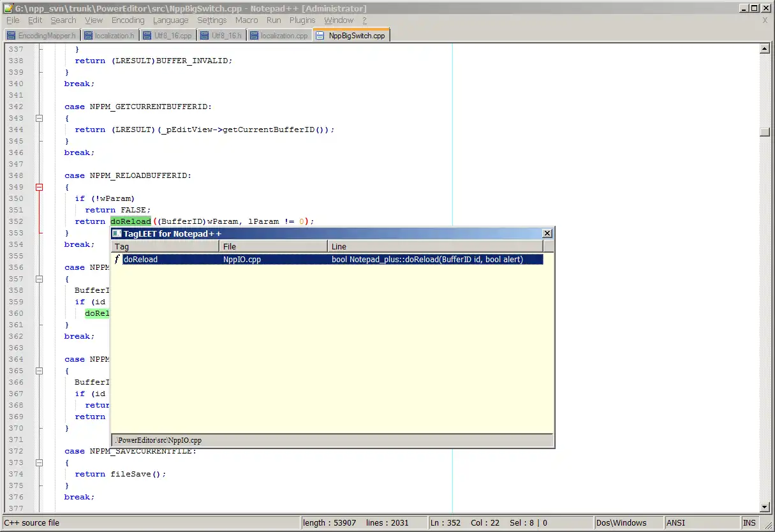Click line number 348 in the margin
The image size is (775, 532).
click(15, 175)
